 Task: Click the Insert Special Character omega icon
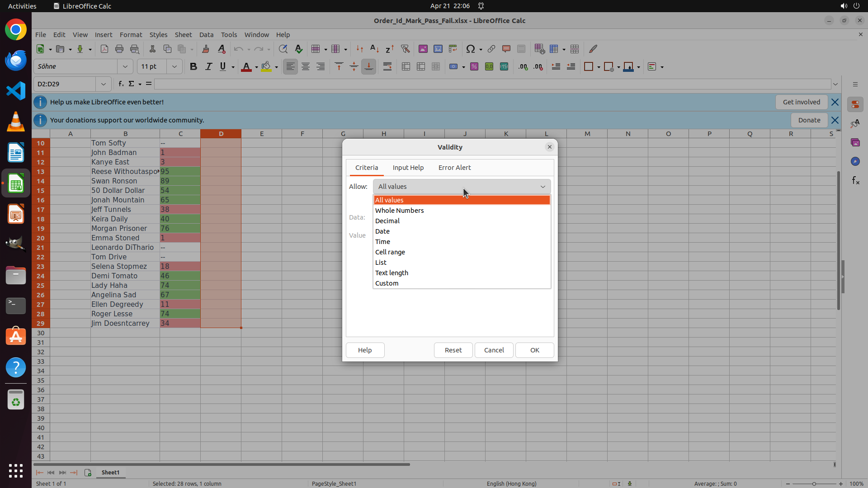click(x=470, y=49)
